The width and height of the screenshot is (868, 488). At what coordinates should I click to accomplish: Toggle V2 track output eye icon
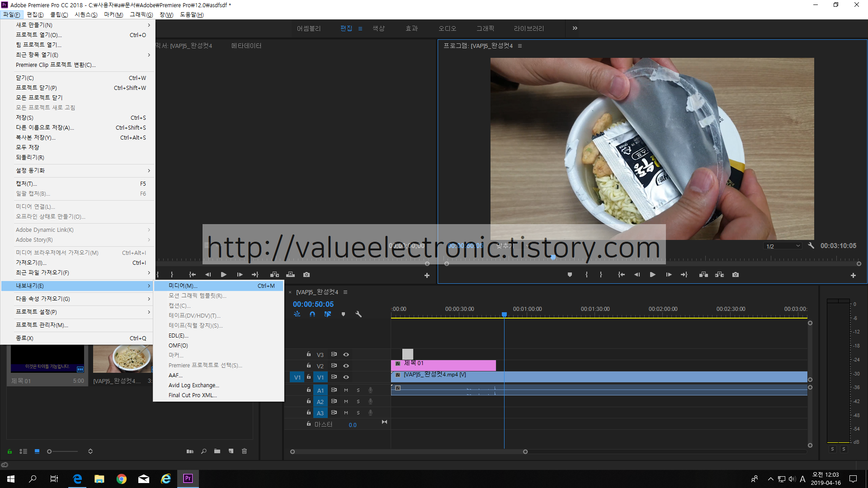pyautogui.click(x=346, y=366)
